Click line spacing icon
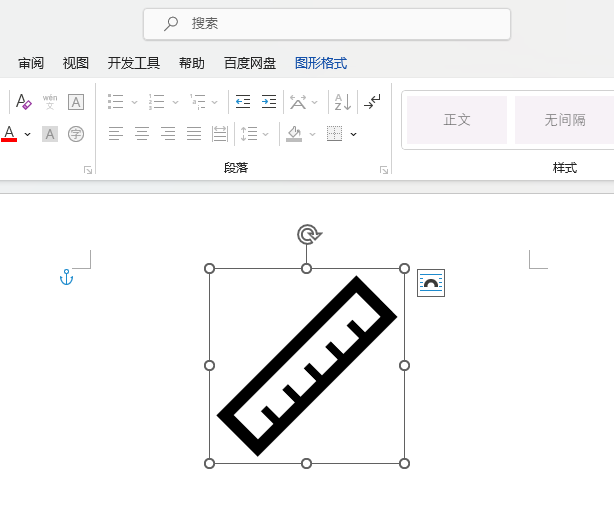The width and height of the screenshot is (614, 526). (x=249, y=134)
